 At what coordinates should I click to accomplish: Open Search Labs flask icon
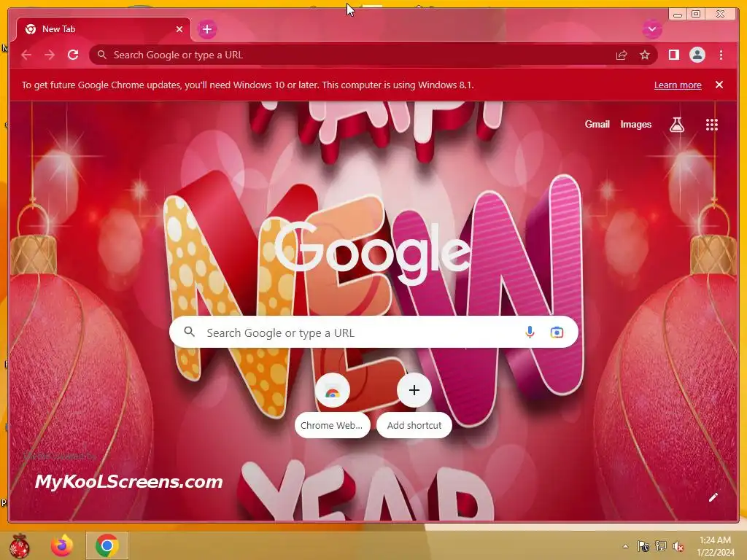tap(676, 125)
